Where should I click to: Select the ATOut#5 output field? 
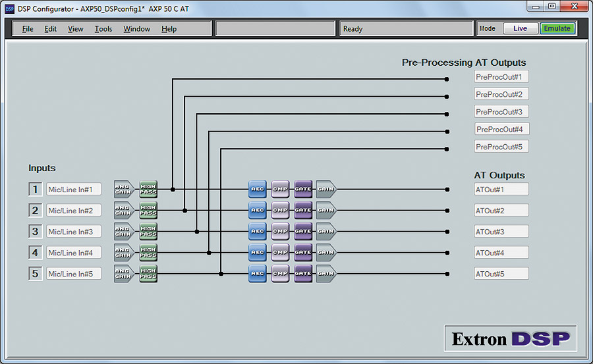501,274
